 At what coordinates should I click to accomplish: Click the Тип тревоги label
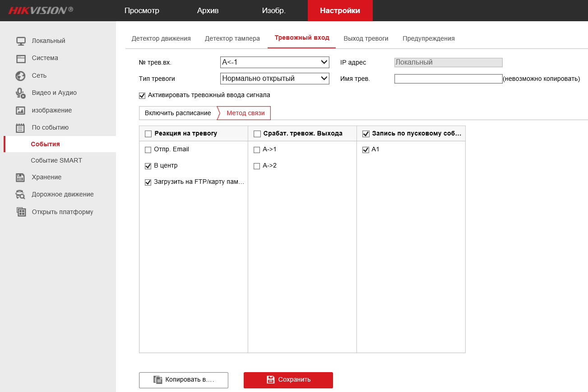[157, 79]
